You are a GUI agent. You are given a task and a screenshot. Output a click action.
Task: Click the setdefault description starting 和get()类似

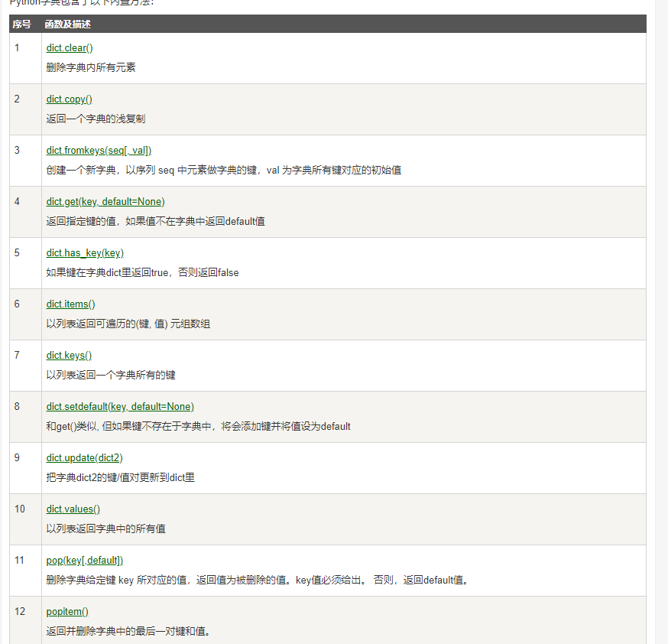pyautogui.click(x=198, y=426)
